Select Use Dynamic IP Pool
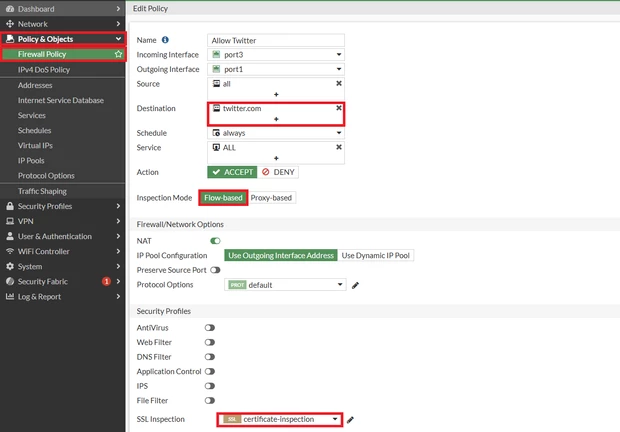Viewport: 620px width, 432px height. coord(376,255)
